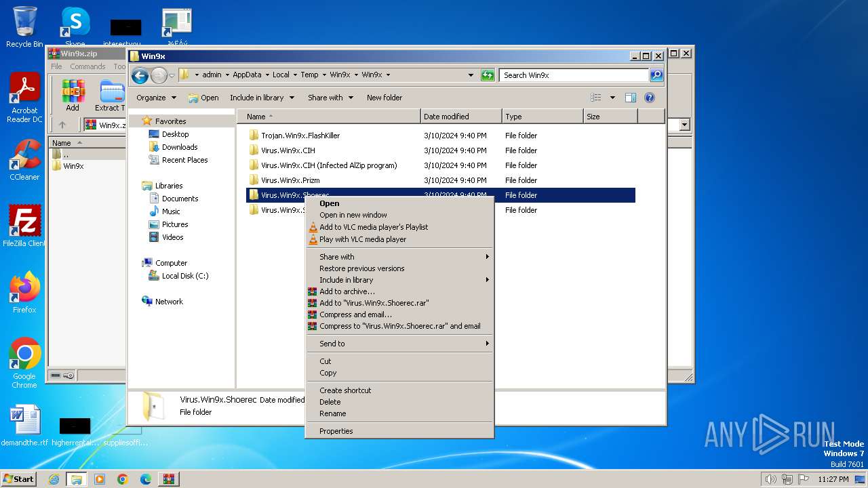Click the WinRAR Extract To icon

111,96
